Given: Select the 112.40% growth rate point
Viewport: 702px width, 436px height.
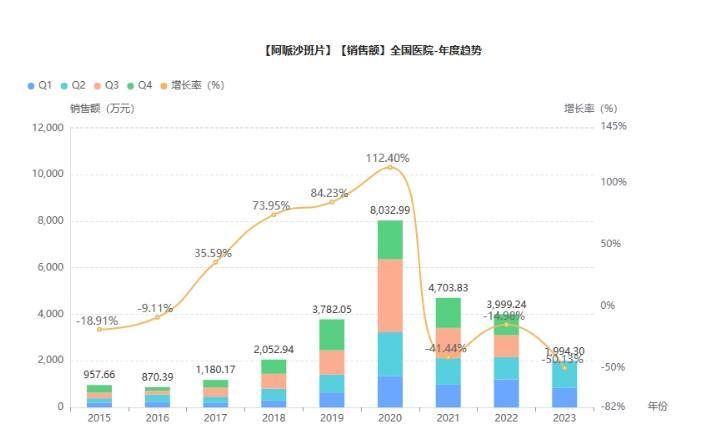Looking at the screenshot, I should pyautogui.click(x=390, y=167).
